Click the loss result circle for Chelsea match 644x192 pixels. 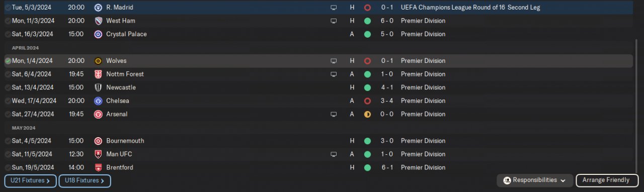[x=367, y=101]
